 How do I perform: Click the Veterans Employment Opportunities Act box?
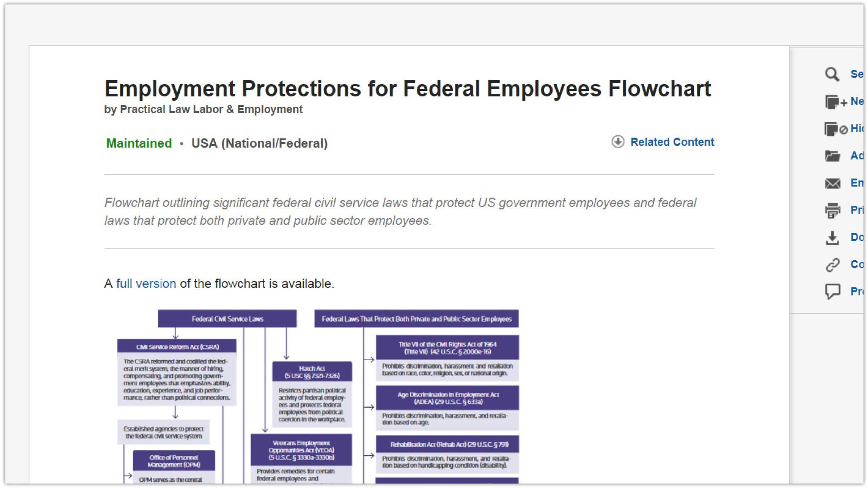click(x=301, y=450)
